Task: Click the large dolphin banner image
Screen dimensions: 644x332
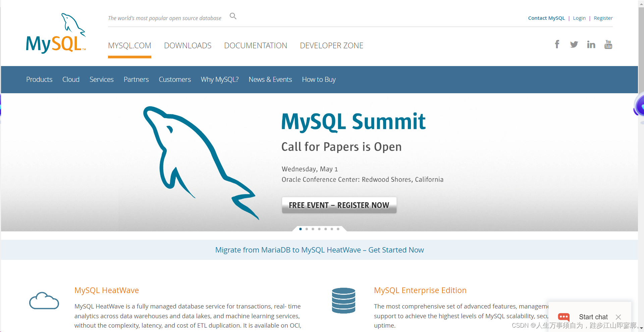Action: pos(201,163)
